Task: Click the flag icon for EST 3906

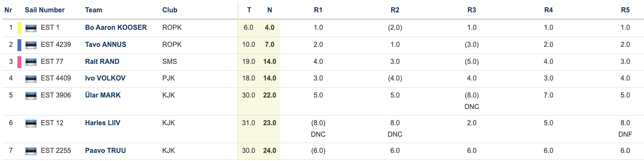Action: pyautogui.click(x=31, y=96)
